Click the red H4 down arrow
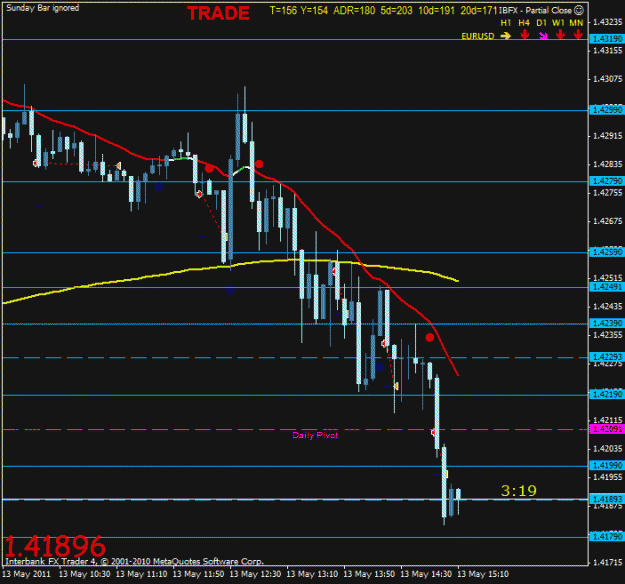The width and height of the screenshot is (625, 584). [x=525, y=35]
